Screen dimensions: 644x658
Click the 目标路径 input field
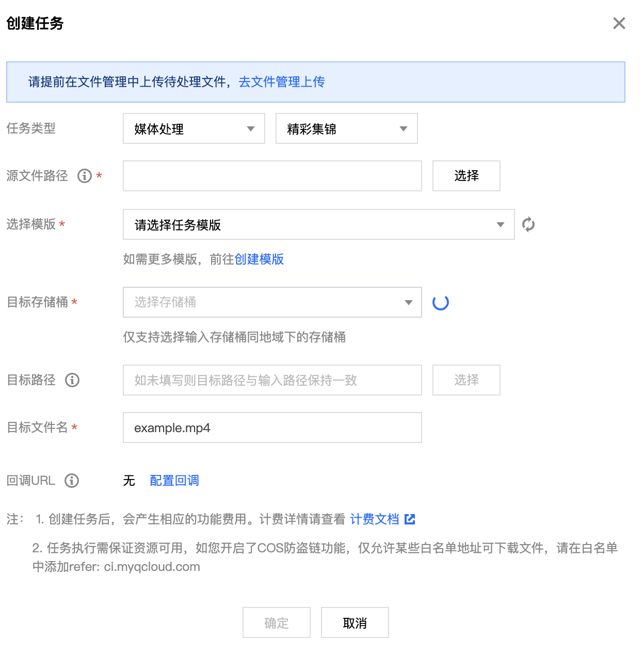[x=272, y=380]
